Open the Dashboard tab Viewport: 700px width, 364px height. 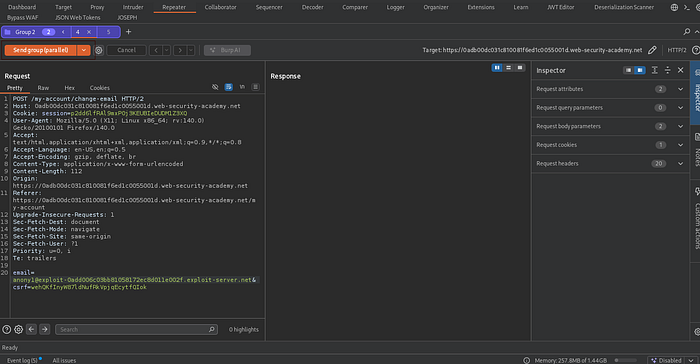22,7
